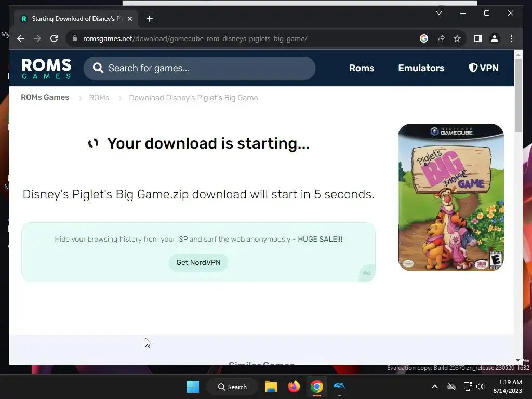The image size is (532, 399).
Task: Click the Get NordVPN button
Action: [x=198, y=262]
